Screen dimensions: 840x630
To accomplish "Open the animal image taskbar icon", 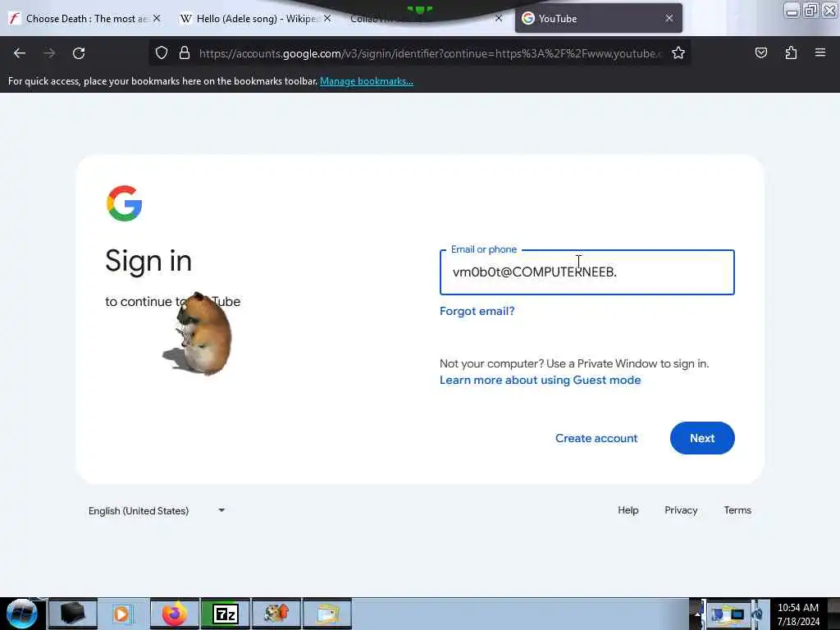I will [x=276, y=614].
